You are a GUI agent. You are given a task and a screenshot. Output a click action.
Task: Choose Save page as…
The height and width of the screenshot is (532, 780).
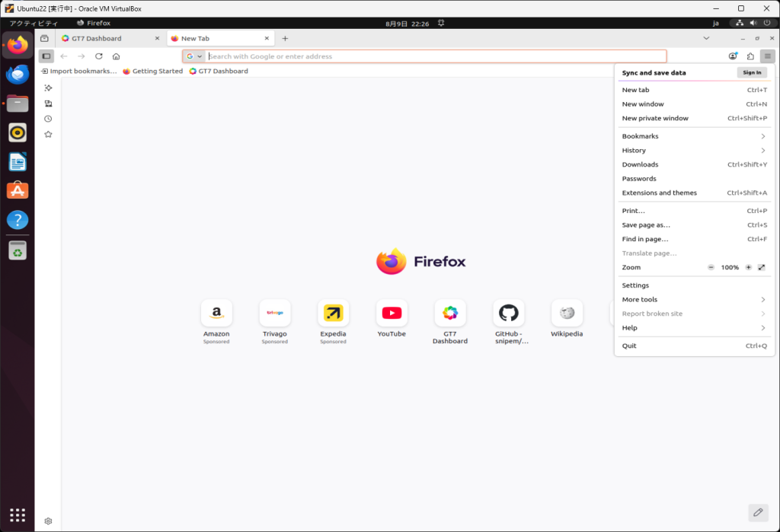(695, 225)
